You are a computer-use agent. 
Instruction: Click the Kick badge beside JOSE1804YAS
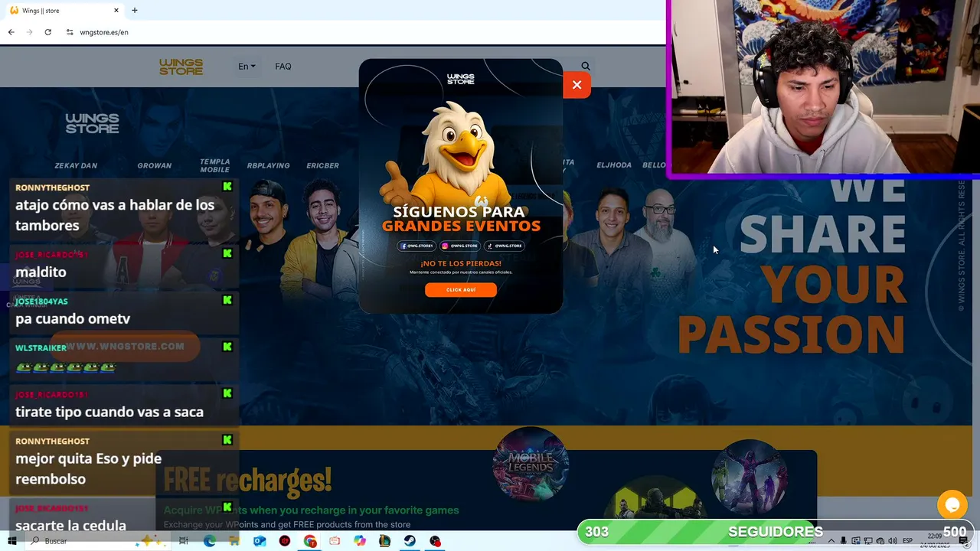(227, 300)
